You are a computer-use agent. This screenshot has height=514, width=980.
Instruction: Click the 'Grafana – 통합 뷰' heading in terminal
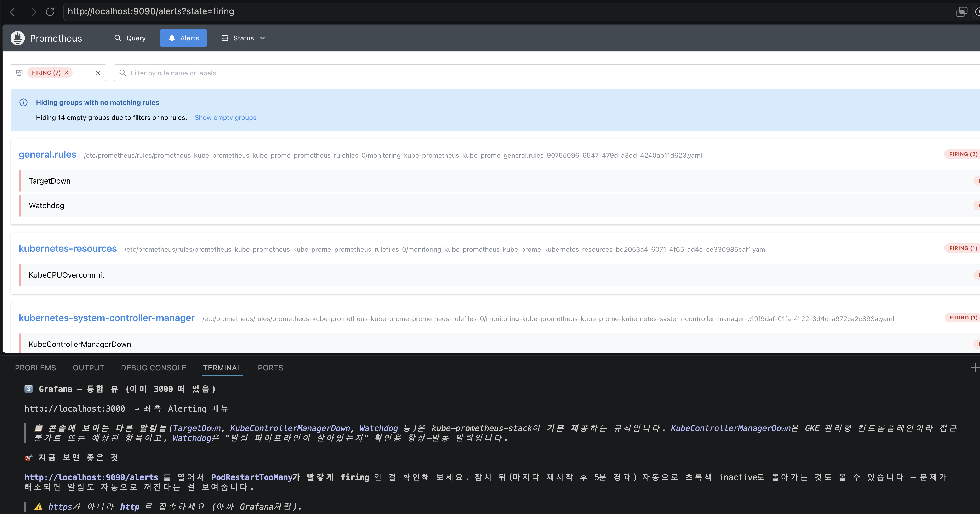click(x=127, y=389)
